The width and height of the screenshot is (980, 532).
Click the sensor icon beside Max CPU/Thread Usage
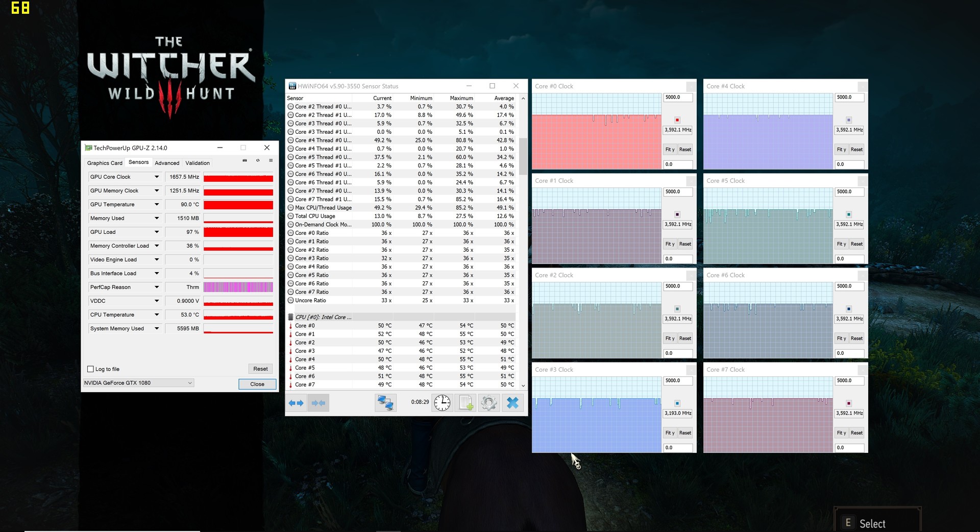290,208
